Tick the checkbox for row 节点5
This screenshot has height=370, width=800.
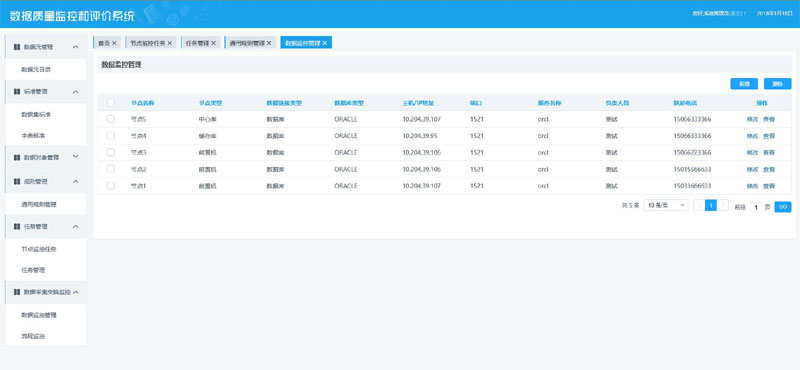click(111, 119)
